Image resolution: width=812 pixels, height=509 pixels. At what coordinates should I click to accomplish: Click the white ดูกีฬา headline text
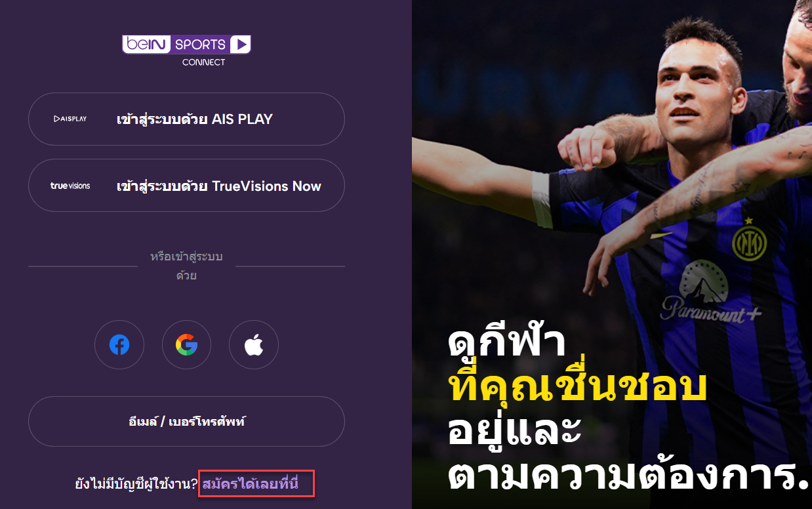(507, 341)
